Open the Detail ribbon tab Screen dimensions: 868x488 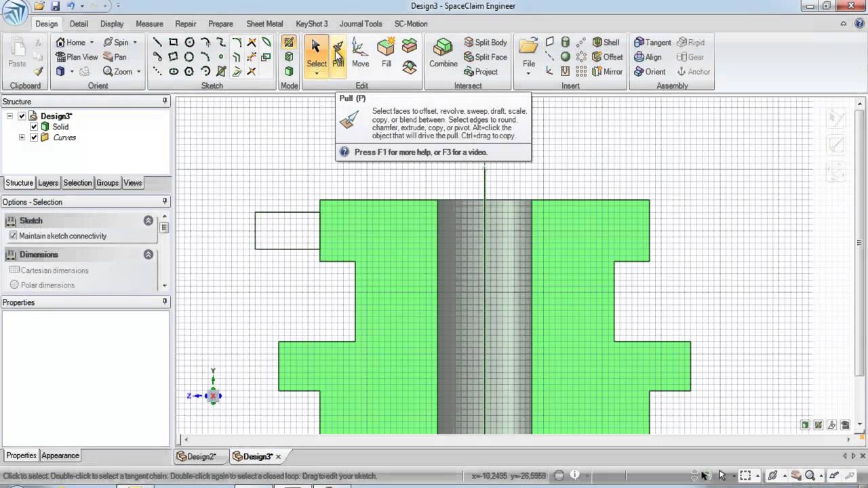[x=79, y=24]
